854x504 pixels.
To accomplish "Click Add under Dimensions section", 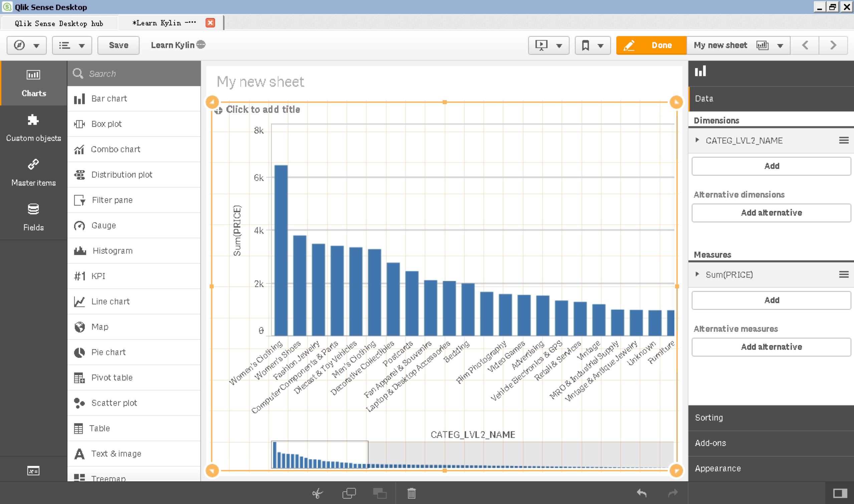I will point(771,166).
